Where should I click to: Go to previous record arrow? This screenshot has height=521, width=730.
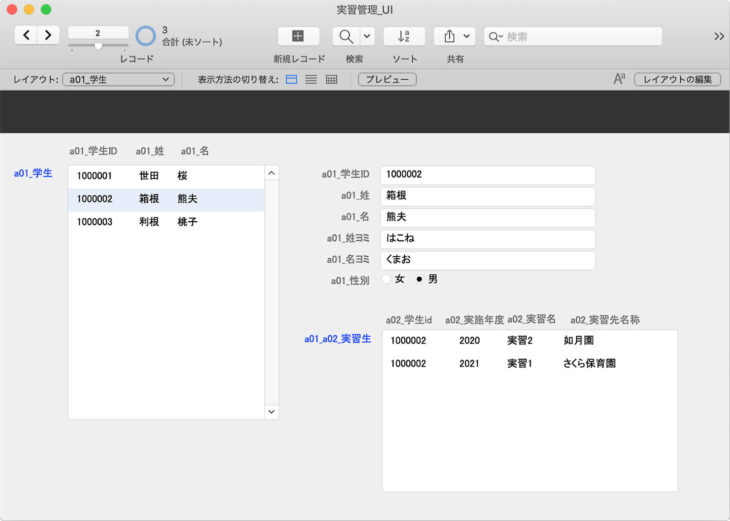pos(27,36)
